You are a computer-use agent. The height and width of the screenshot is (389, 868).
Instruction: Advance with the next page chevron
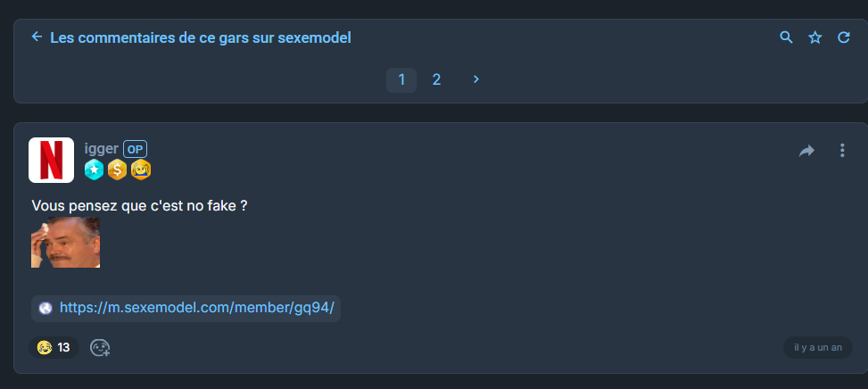point(476,79)
